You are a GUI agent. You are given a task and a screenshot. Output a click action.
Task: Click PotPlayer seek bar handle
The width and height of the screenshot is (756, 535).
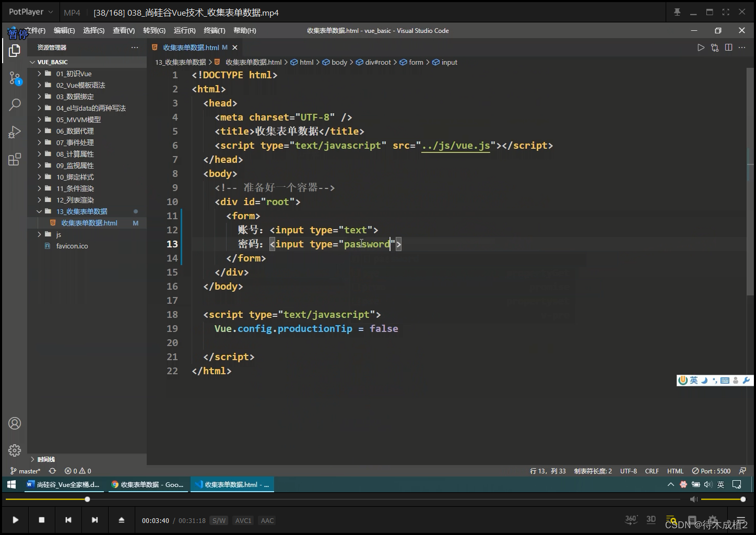coord(87,500)
